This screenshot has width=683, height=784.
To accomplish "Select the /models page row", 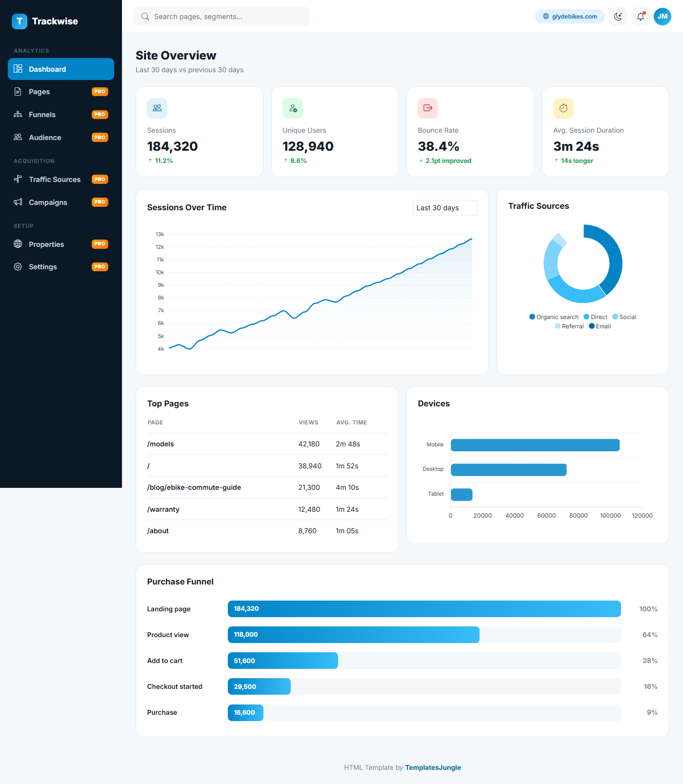I will point(267,444).
